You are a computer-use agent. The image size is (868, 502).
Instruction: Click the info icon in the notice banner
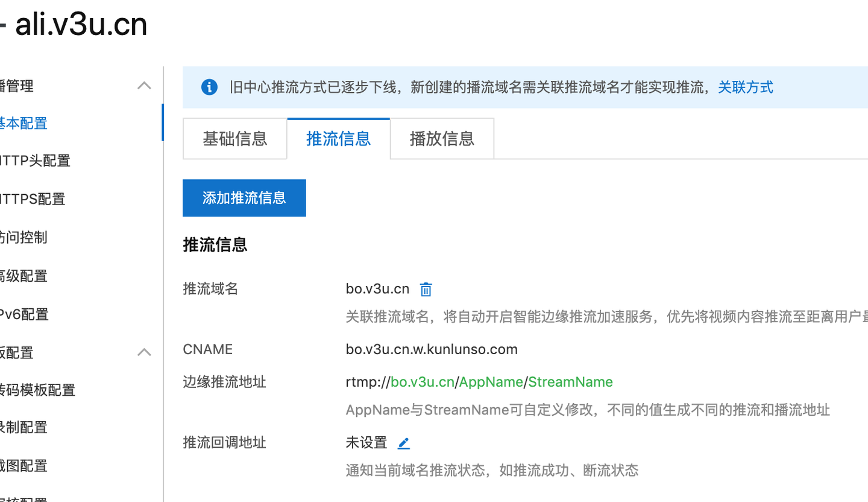(x=209, y=87)
